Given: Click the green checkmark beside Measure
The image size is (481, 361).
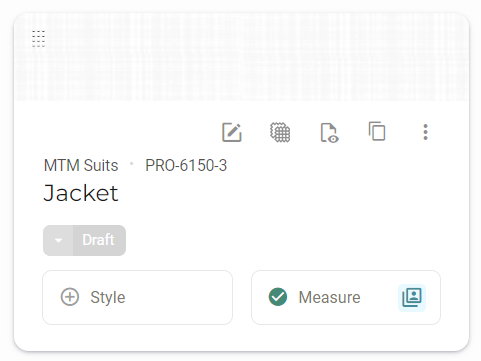Looking at the screenshot, I should 278,297.
